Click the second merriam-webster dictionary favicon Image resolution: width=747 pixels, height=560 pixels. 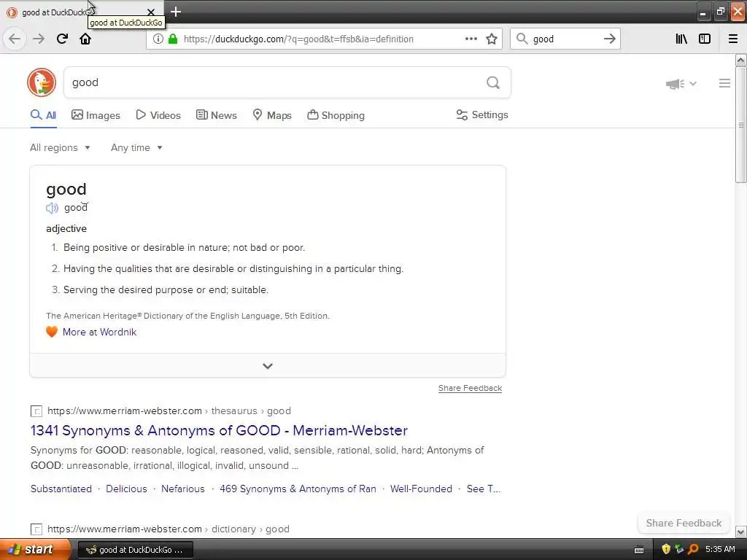36,529
